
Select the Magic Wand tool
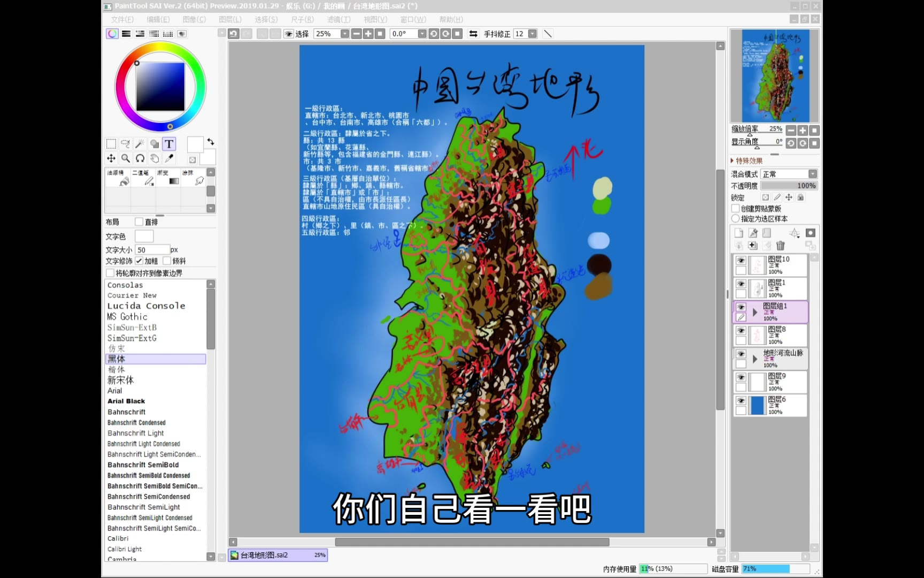point(140,144)
